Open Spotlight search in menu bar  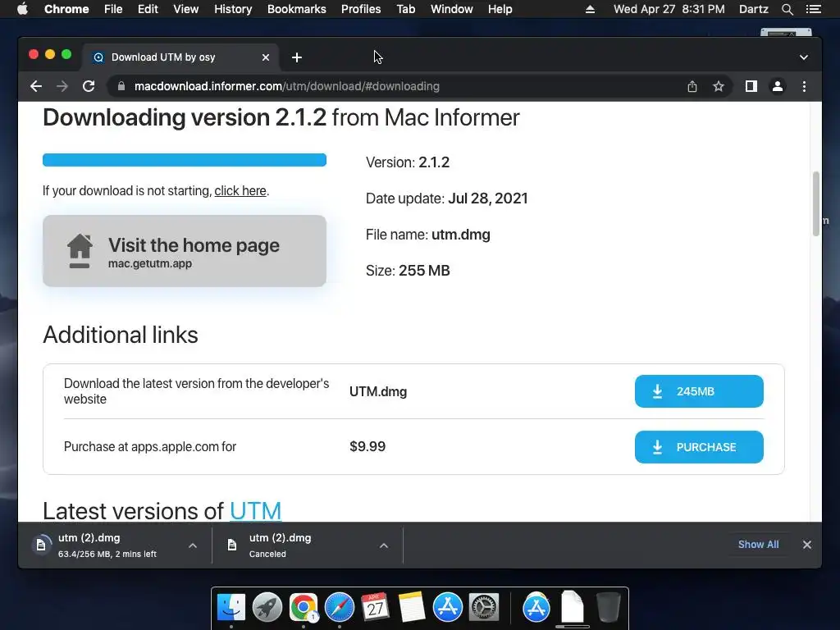tap(787, 9)
